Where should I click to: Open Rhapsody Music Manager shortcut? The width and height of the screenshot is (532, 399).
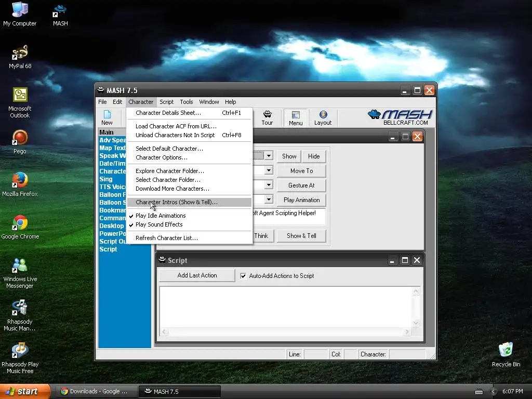pos(20,316)
